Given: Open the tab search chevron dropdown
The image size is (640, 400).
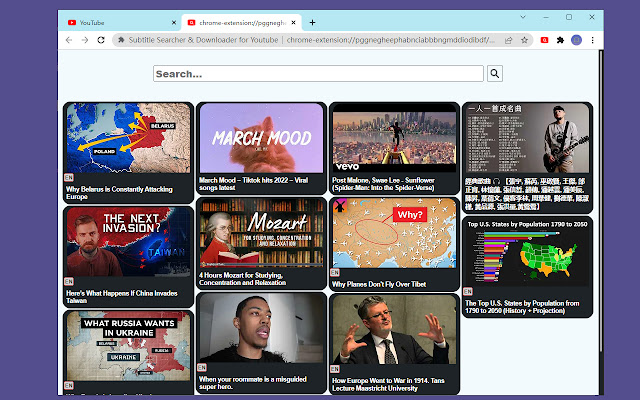Looking at the screenshot, I should [523, 17].
